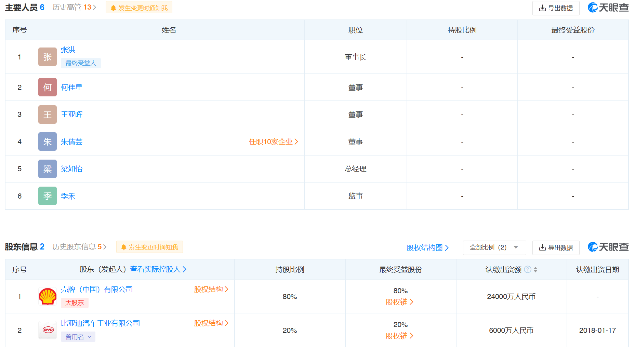This screenshot has height=364, width=635.
Task: Click the 持股比例 header in 主要人员 table
Action: point(462,30)
